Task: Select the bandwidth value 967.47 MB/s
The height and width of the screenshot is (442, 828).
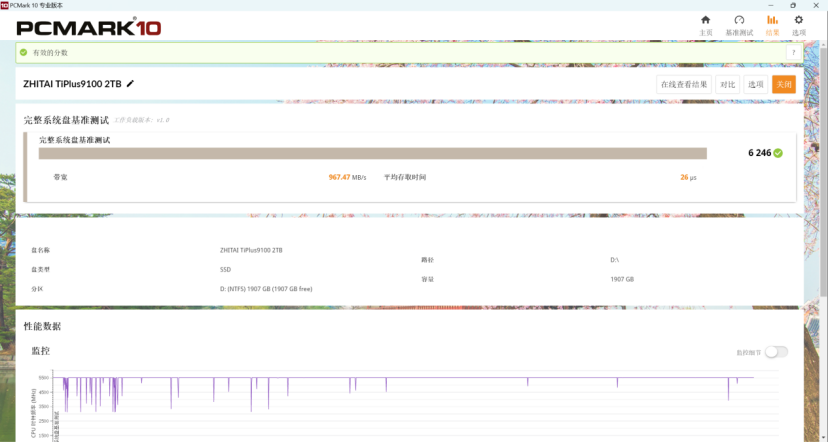Action: (347, 177)
